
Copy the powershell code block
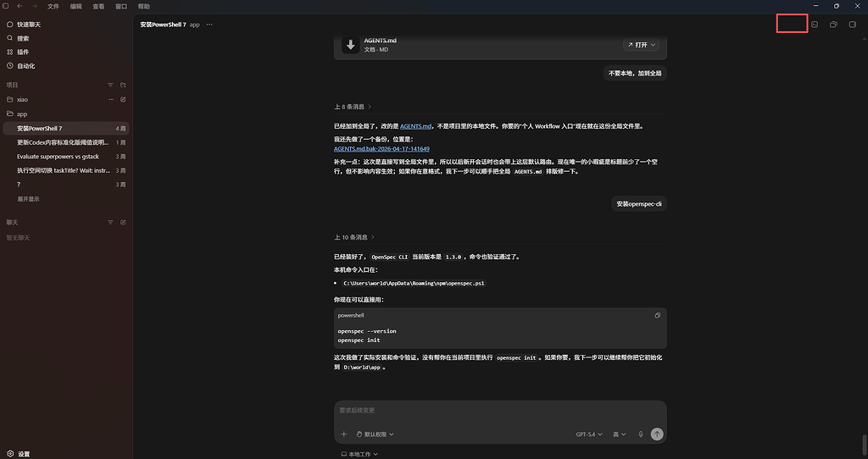657,315
